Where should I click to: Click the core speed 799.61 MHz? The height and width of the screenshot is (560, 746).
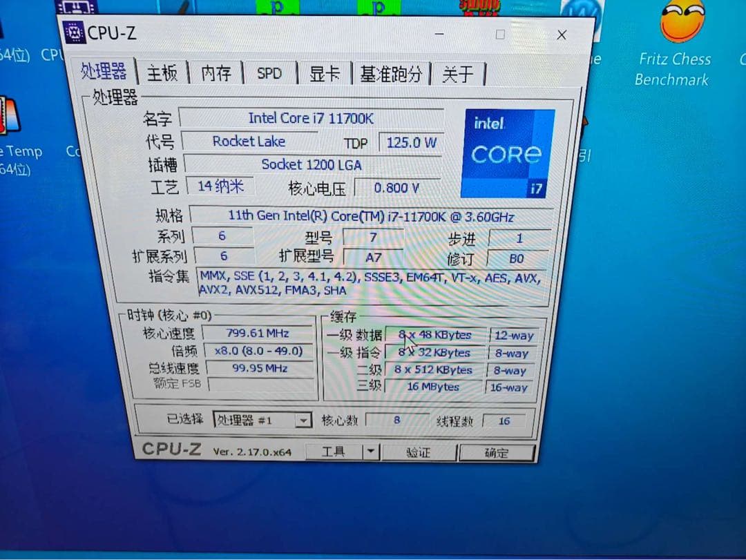[258, 333]
